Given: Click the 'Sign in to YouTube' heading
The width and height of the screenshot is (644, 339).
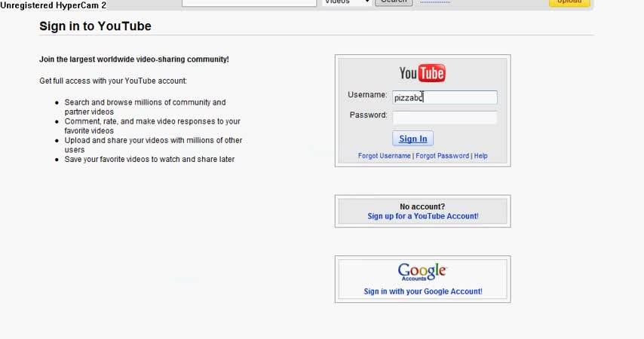Looking at the screenshot, I should (x=95, y=26).
